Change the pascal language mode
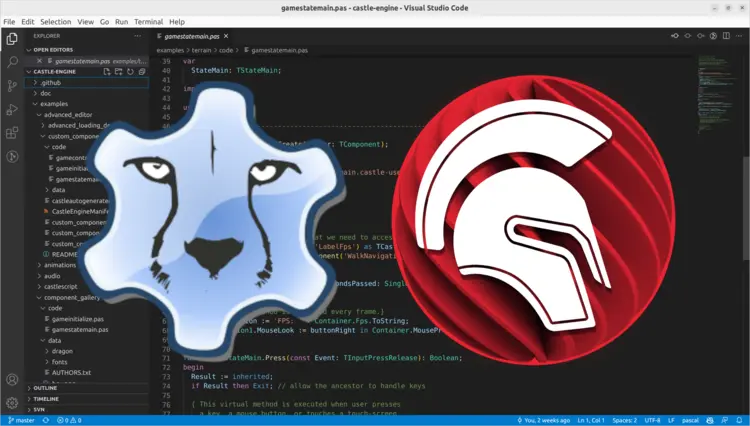This screenshot has height=426, width=750. coord(690,420)
